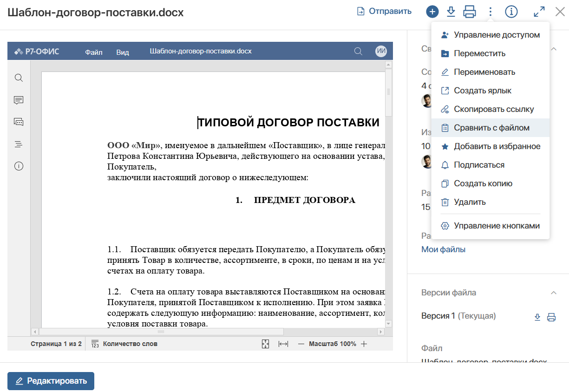Open search in the editor left sidebar
The image size is (569, 392).
(19, 78)
